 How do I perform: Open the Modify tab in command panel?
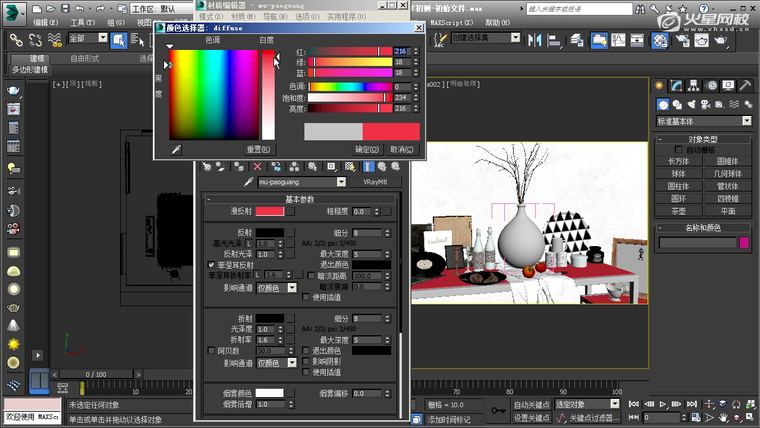(677, 86)
